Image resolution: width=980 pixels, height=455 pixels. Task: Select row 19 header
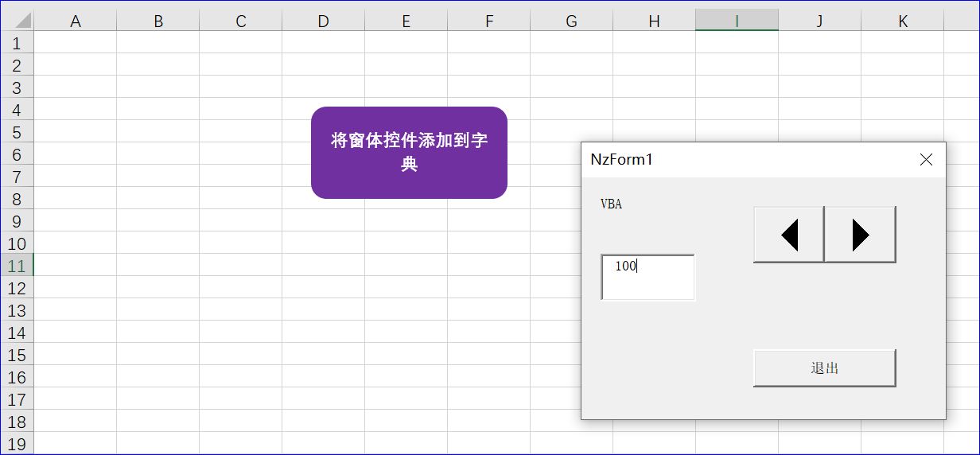[17, 443]
